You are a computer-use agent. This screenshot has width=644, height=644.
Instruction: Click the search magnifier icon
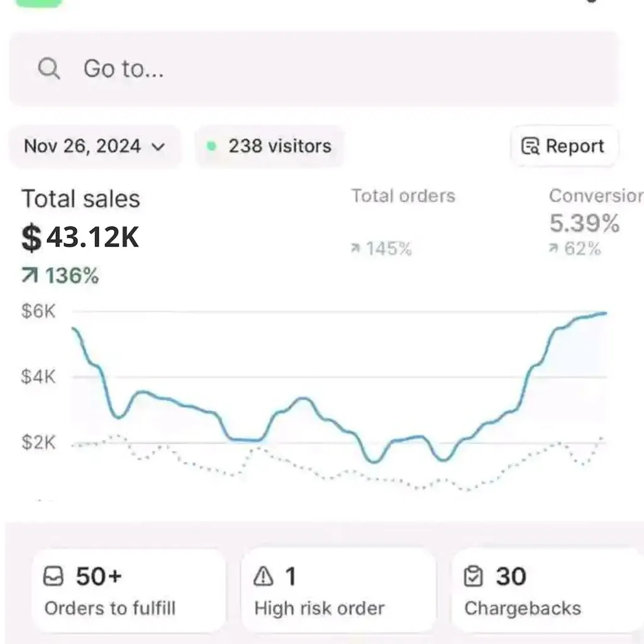click(x=49, y=69)
